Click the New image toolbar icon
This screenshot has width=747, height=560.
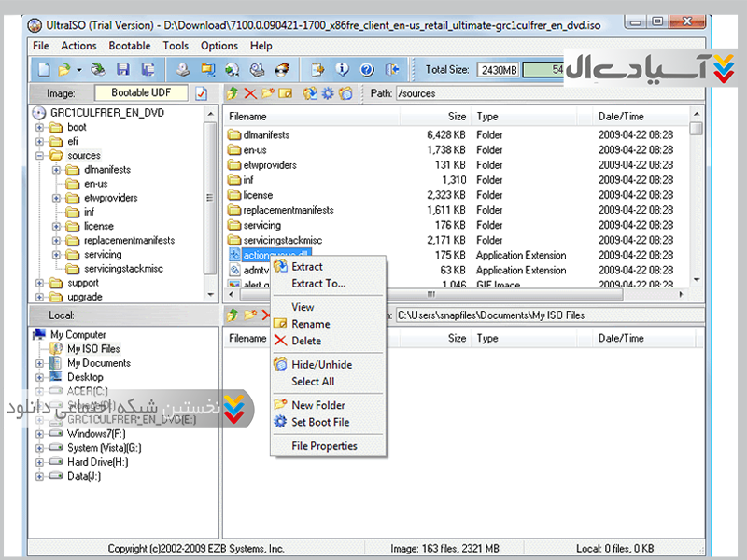(44, 69)
